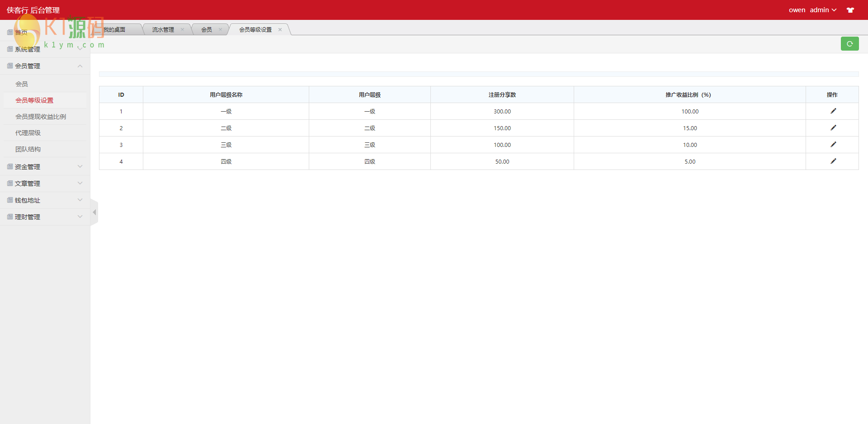Close the 流水管理 tab

click(x=182, y=30)
